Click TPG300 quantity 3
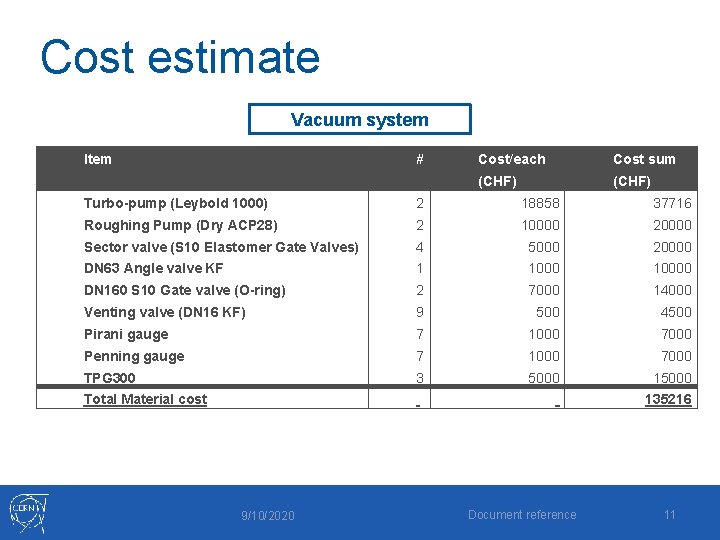The width and height of the screenshot is (720, 540). pyautogui.click(x=419, y=378)
